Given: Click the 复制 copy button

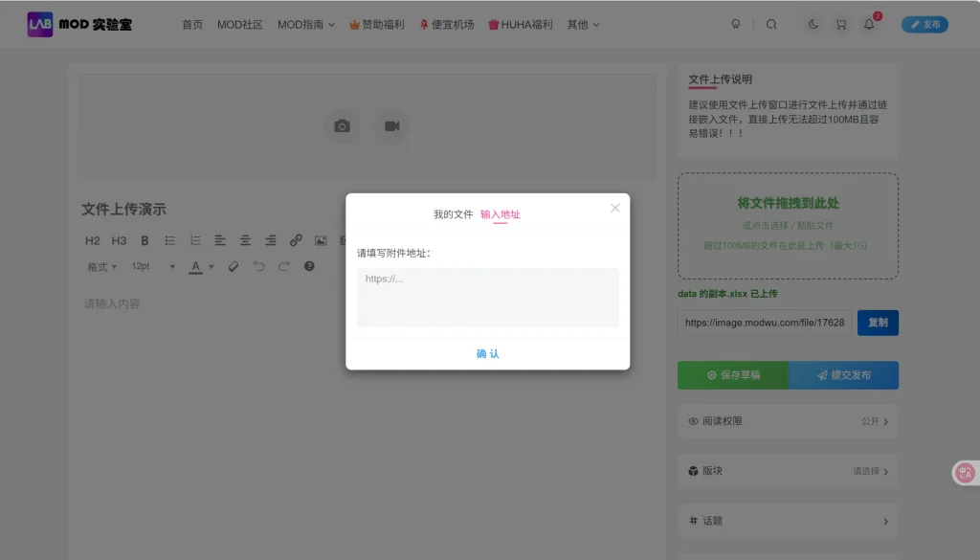Looking at the screenshot, I should (x=878, y=323).
